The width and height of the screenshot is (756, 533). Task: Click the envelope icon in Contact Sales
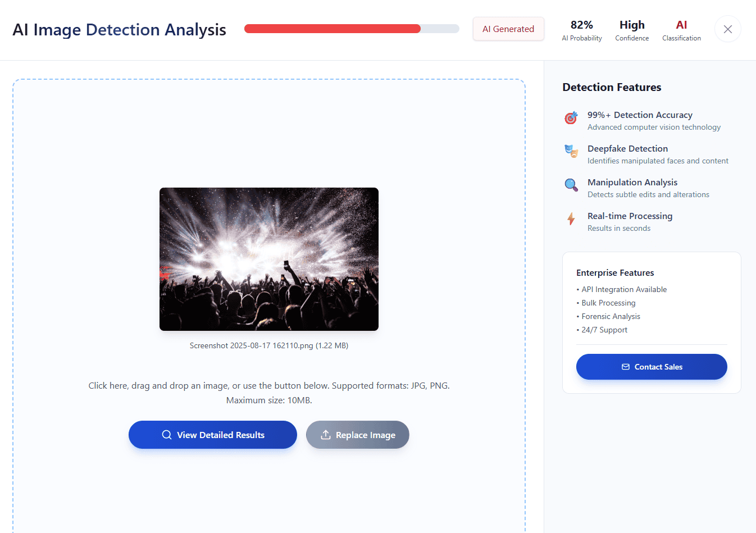tap(626, 367)
